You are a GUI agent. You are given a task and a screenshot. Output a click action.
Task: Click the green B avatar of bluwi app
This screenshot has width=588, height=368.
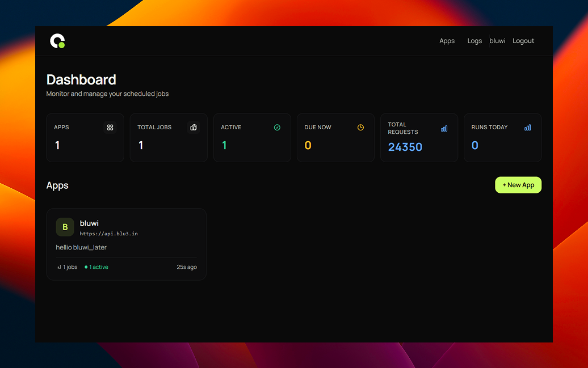65,227
